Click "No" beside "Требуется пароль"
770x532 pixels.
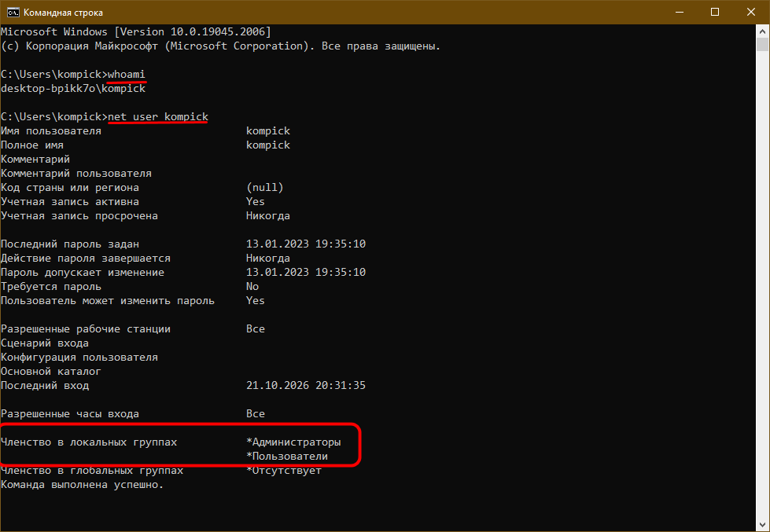point(252,287)
